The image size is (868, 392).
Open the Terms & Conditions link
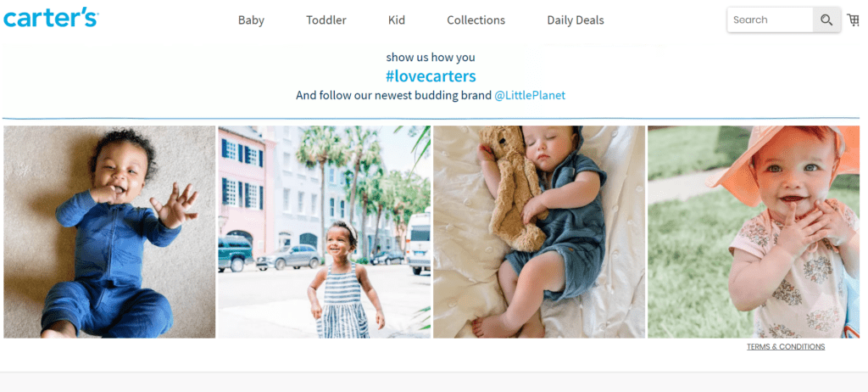click(x=785, y=347)
